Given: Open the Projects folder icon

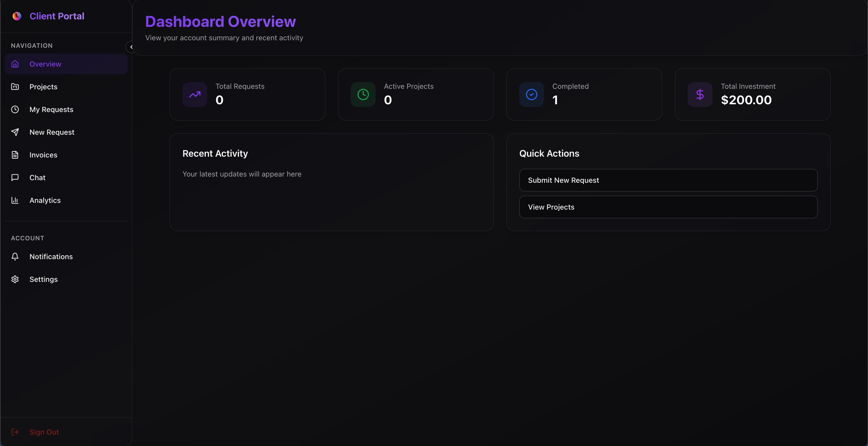Looking at the screenshot, I should click(x=15, y=86).
